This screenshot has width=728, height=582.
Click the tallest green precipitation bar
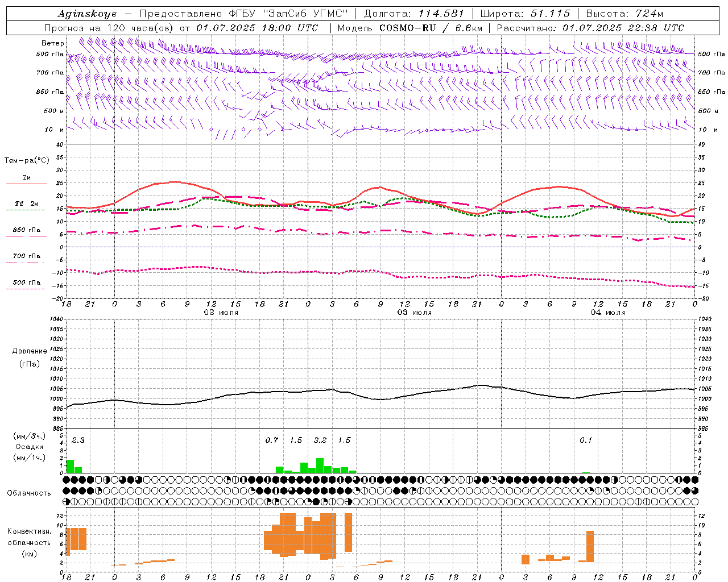coord(320,465)
